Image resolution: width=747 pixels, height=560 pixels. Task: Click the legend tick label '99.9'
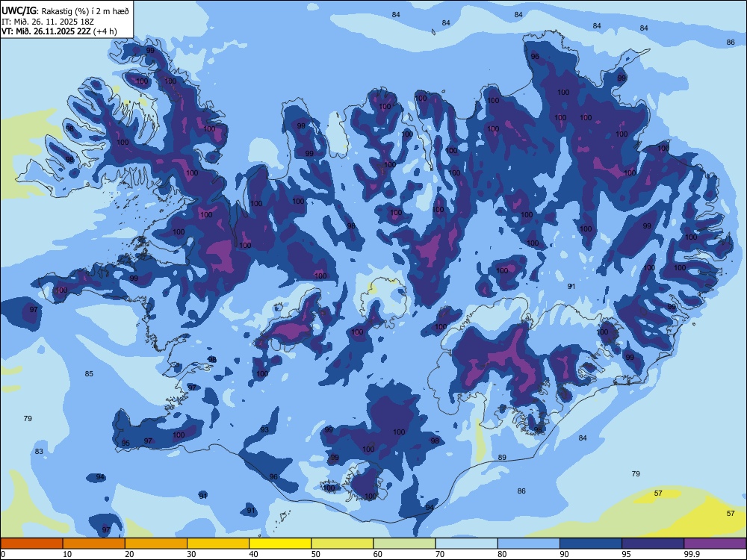(692, 554)
